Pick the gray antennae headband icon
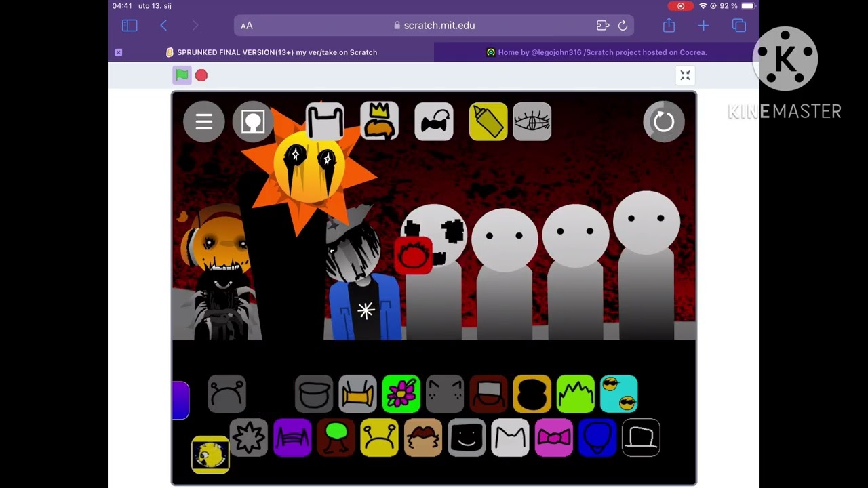 point(226,394)
